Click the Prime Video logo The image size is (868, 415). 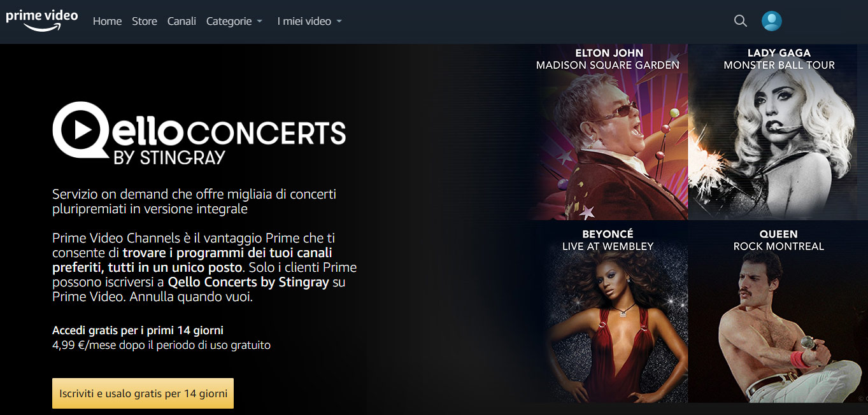(x=42, y=20)
